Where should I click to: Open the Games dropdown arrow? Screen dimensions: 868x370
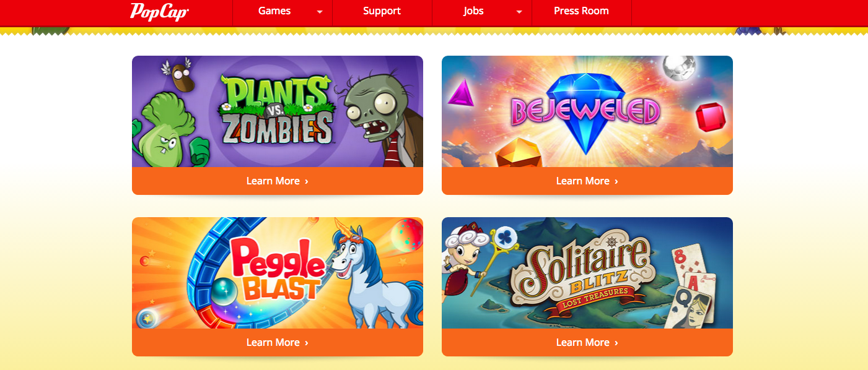(320, 12)
